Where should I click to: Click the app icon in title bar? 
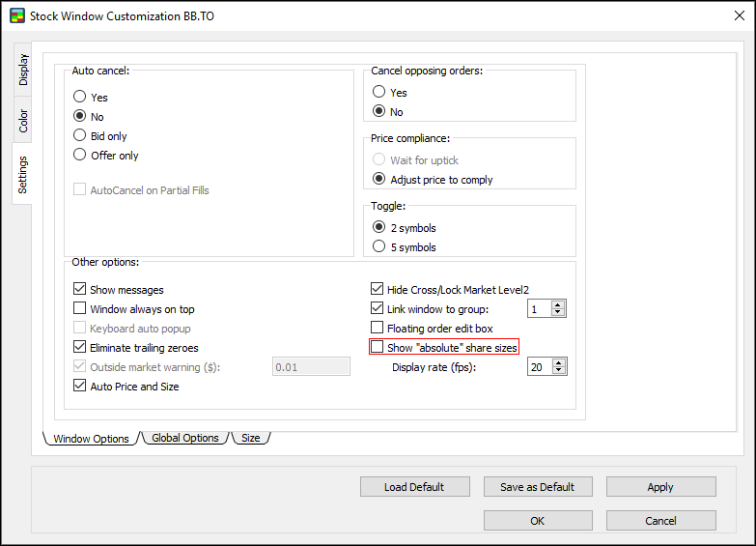[x=15, y=15]
